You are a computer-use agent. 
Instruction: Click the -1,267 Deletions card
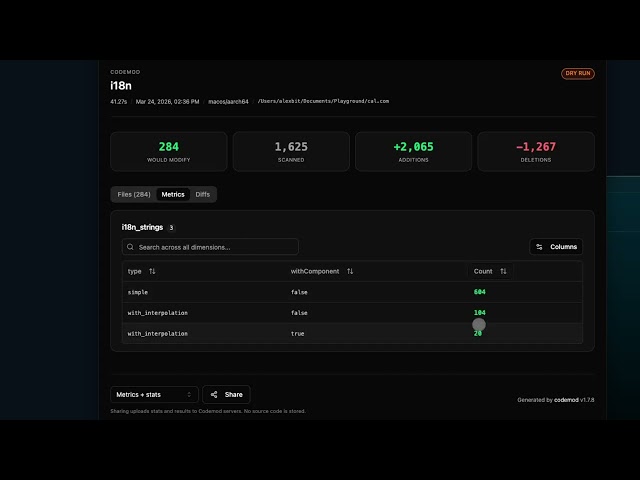pos(536,151)
